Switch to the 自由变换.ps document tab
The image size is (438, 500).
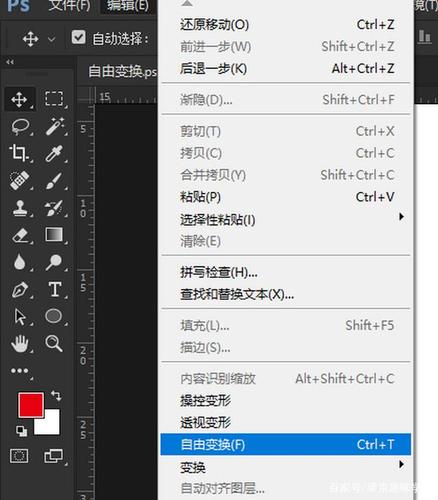tap(122, 72)
